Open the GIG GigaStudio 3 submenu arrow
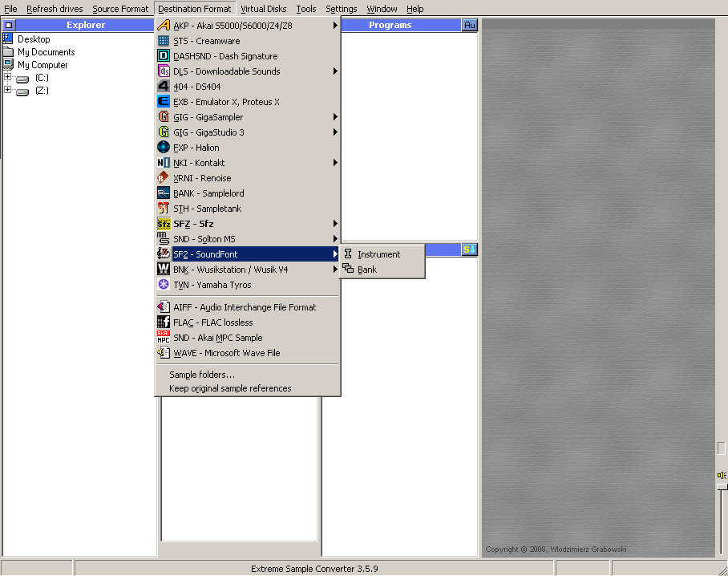 click(335, 132)
